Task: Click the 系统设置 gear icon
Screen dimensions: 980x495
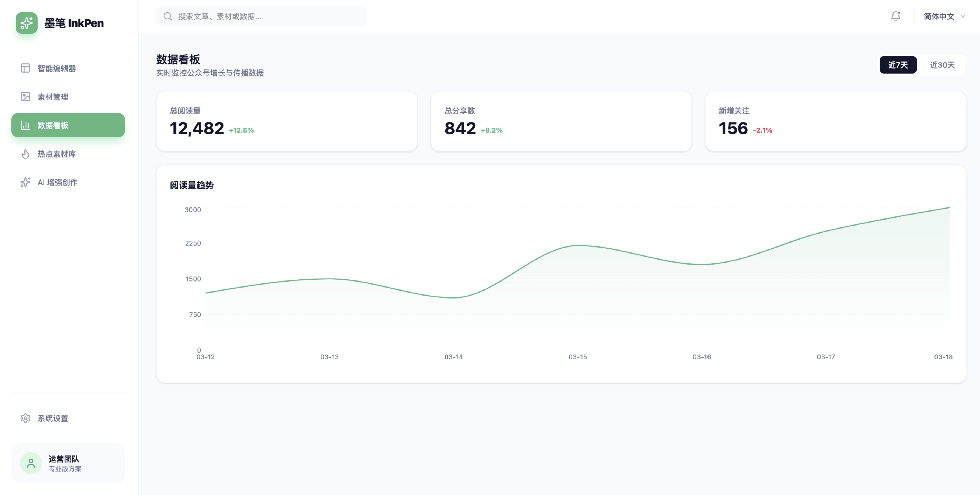Action: pos(26,418)
